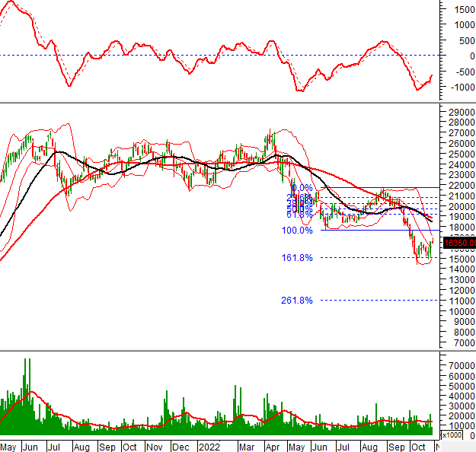The height and width of the screenshot is (452, 476).
Task: Click the 61.8% Fibonacci retracement label
Action: (294, 215)
